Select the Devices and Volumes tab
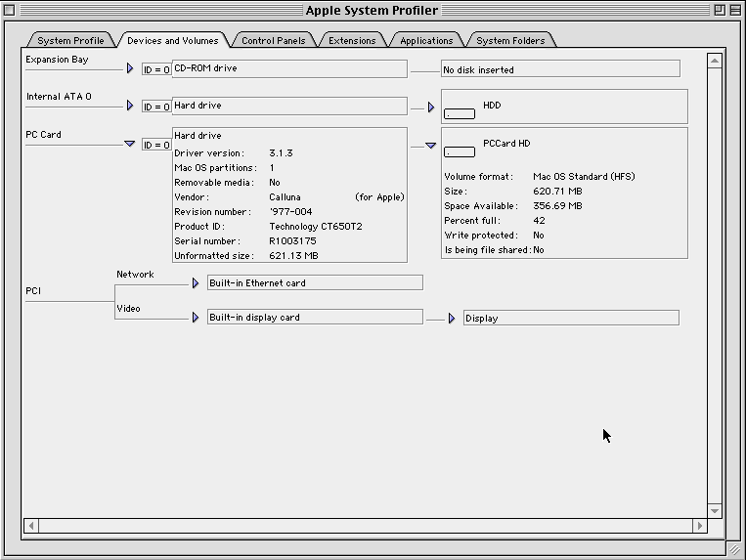Viewport: 746px width, 560px height. point(173,40)
